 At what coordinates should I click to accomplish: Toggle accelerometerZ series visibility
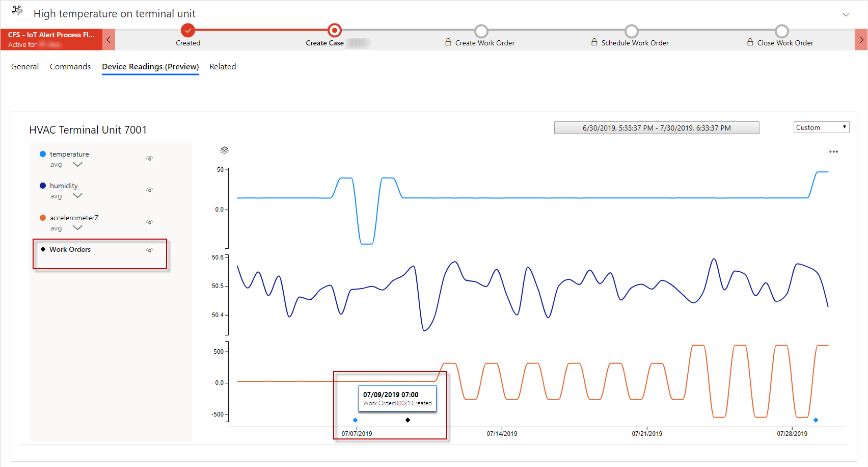click(150, 222)
